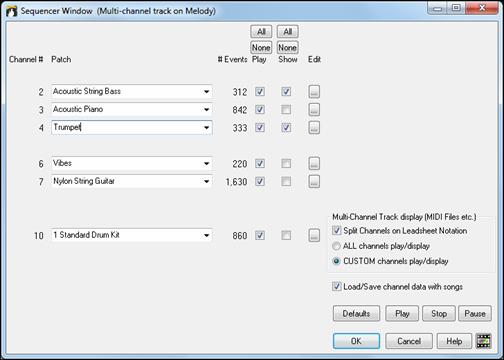Expand the Trumpet patch dropdown arrow
This screenshot has width=504, height=360.
(207, 128)
